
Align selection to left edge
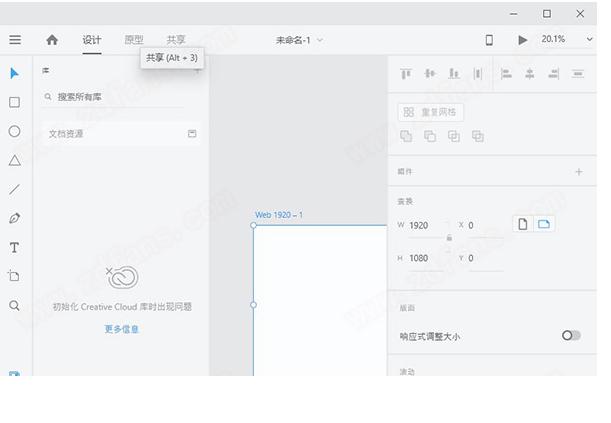click(506, 74)
